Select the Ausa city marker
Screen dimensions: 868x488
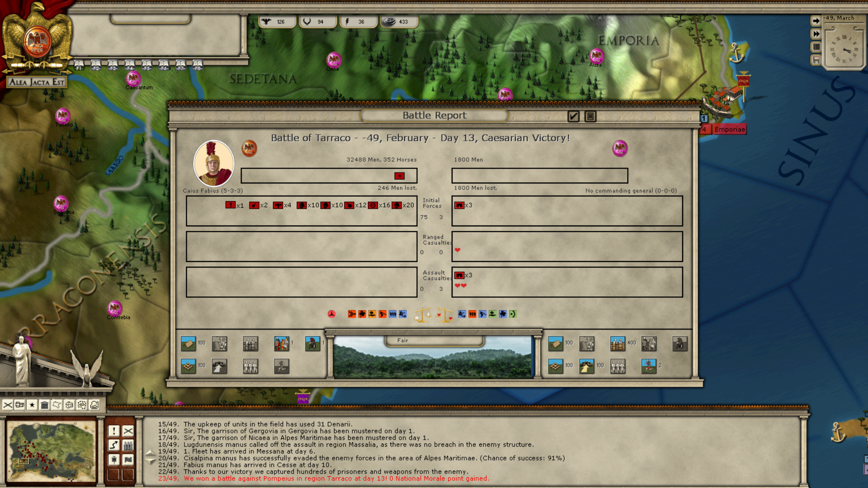597,56
